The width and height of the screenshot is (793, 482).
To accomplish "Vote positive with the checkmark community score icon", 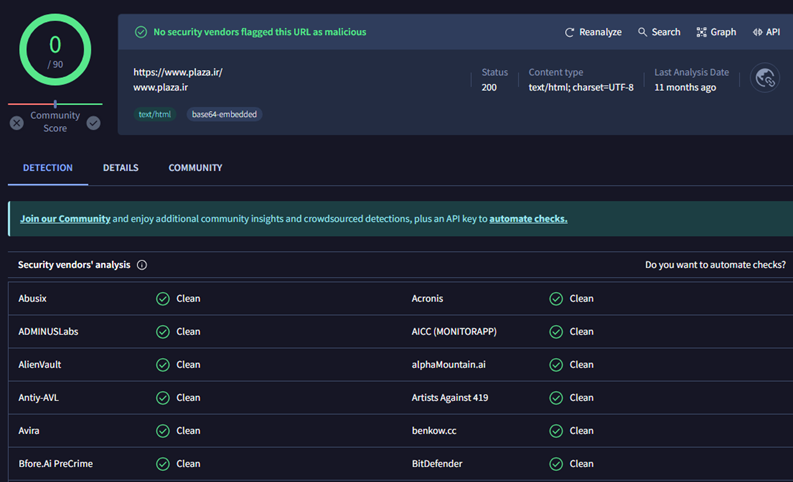I will point(93,123).
